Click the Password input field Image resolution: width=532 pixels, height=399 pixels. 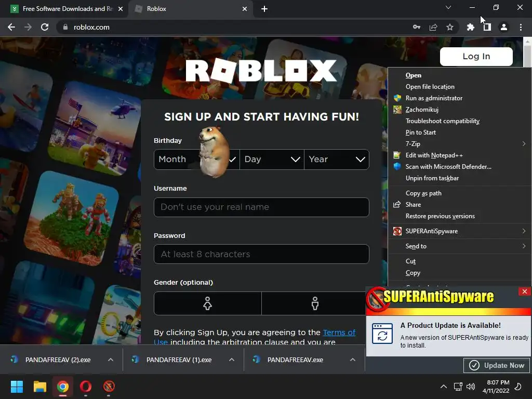(261, 254)
